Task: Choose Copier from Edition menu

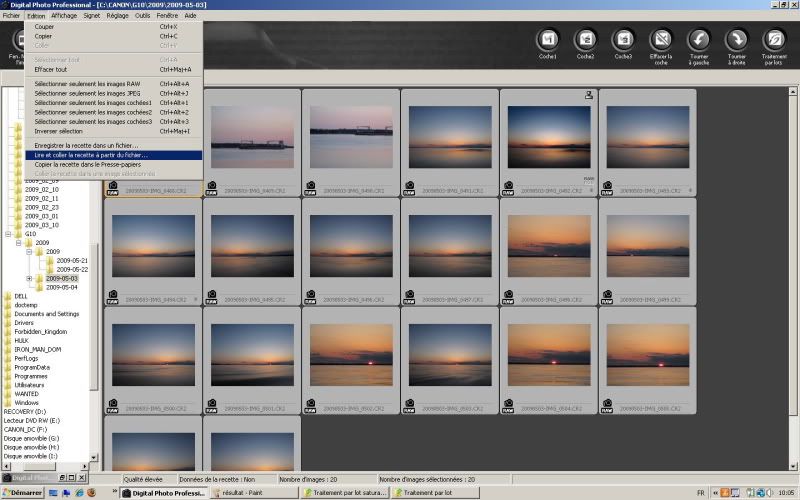Action: pyautogui.click(x=114, y=36)
